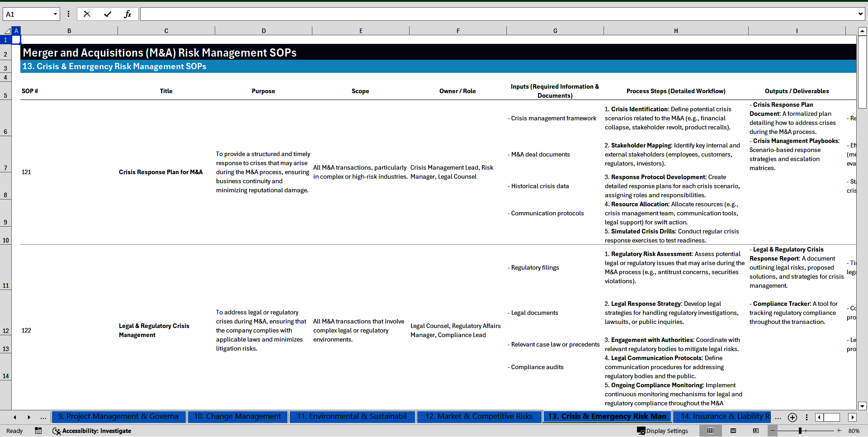Open the Name Box dropdown arrow

pyautogui.click(x=55, y=14)
